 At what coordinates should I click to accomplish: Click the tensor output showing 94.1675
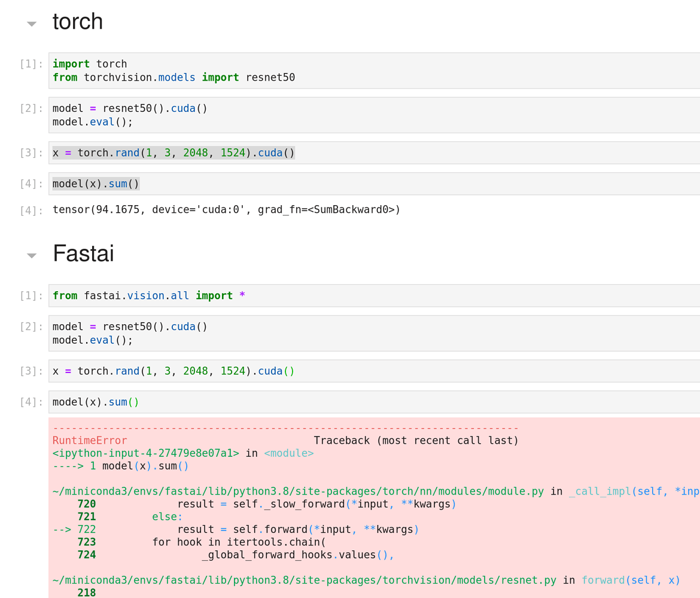coord(226,209)
